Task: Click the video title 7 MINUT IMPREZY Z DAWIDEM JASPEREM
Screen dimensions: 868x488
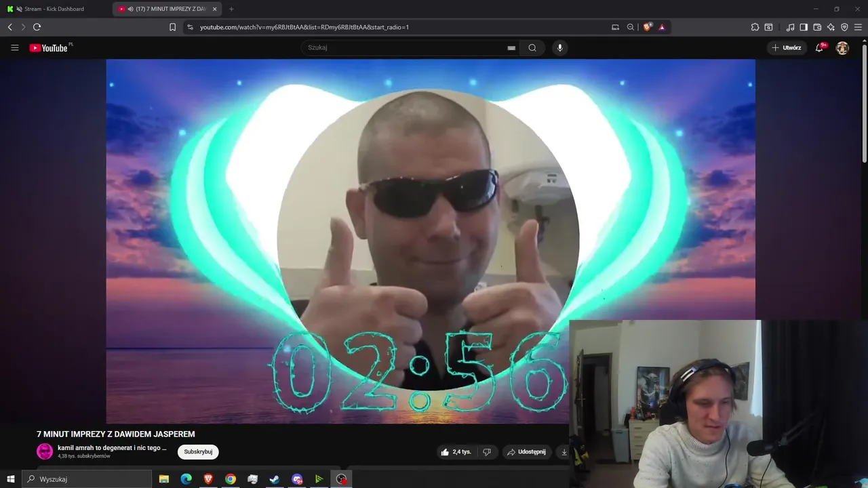Action: tap(116, 434)
